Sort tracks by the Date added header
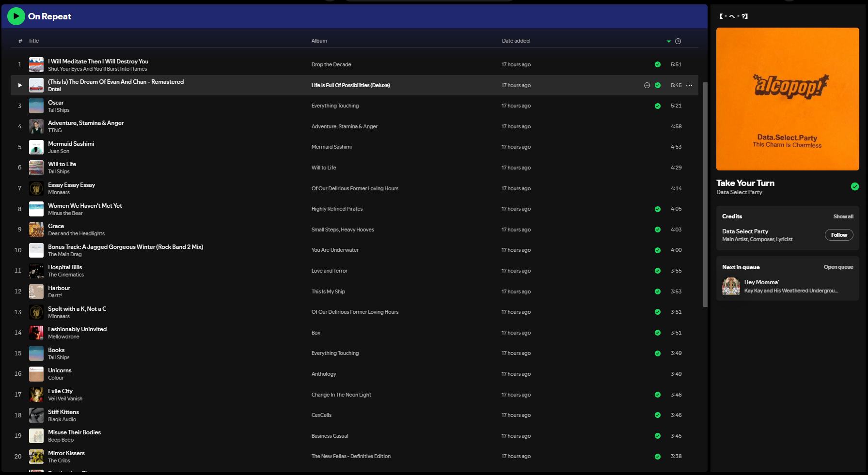This screenshot has height=475, width=868. coord(516,41)
